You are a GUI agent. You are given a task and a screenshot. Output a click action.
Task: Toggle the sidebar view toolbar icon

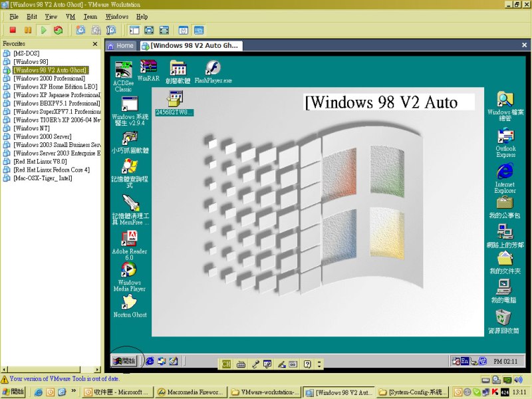134,30
